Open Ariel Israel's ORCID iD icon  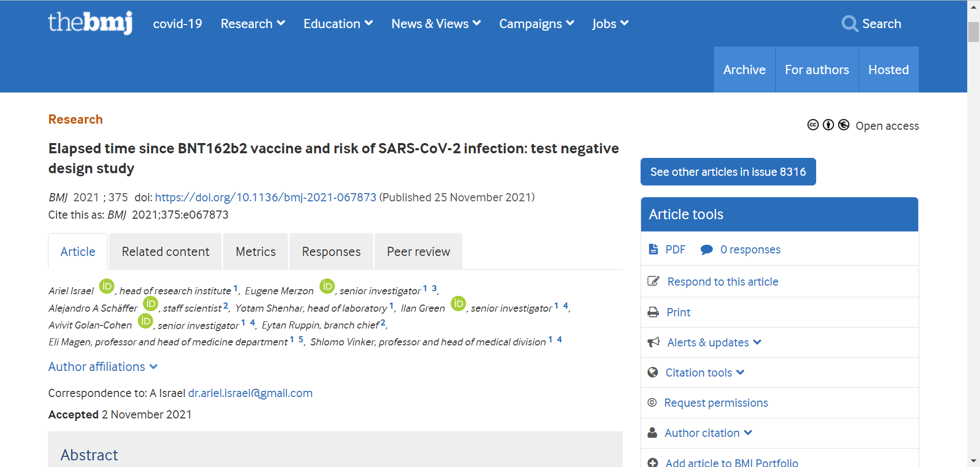coord(107,286)
